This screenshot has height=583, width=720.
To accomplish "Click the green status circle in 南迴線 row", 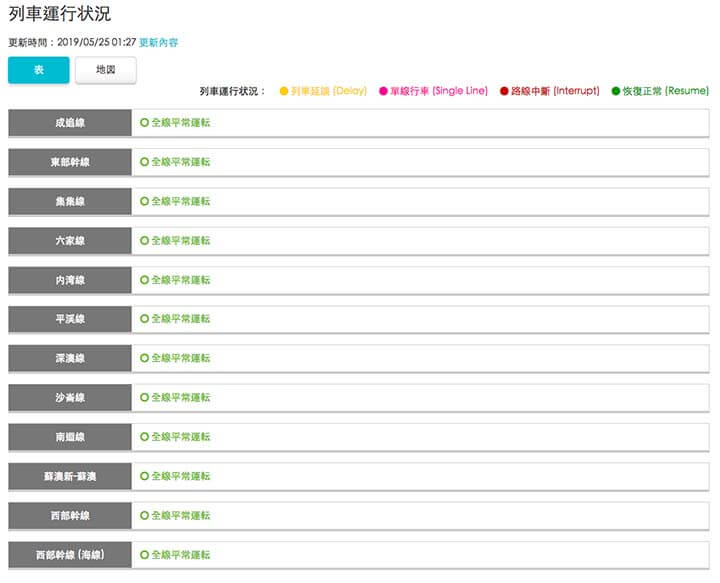I will (x=144, y=437).
